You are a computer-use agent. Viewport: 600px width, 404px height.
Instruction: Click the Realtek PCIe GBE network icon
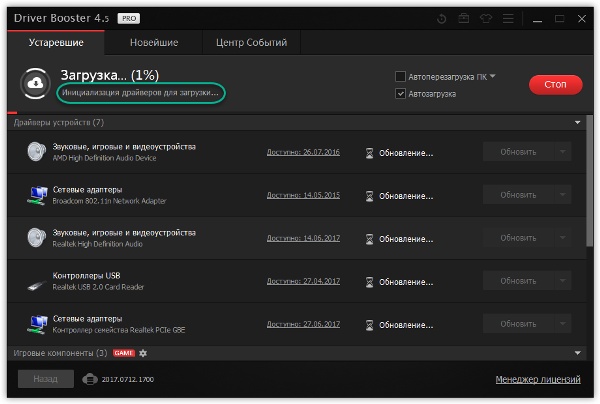pyautogui.click(x=37, y=324)
